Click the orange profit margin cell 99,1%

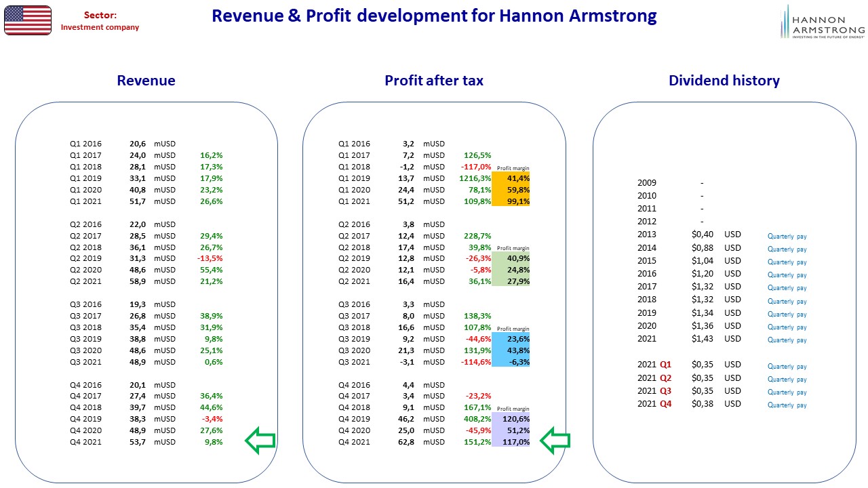[511, 201]
